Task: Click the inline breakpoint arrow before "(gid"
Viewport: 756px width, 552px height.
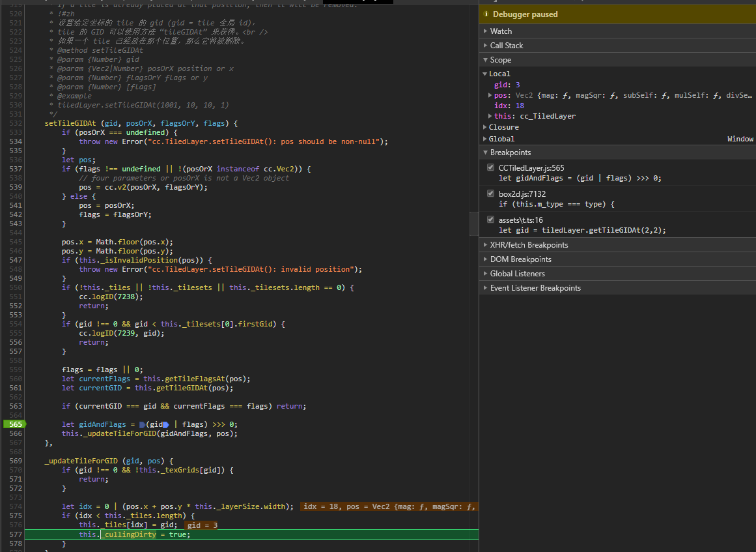Action: pyautogui.click(x=143, y=425)
